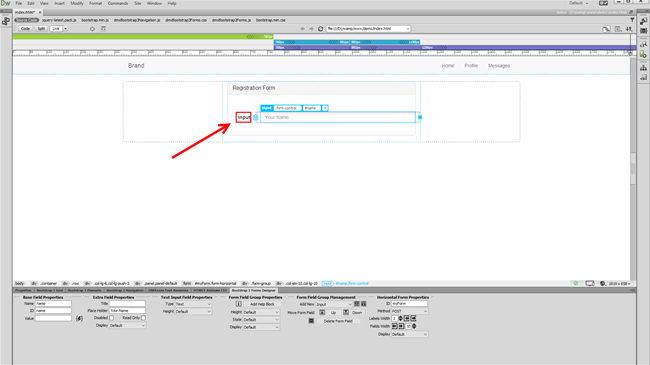Open the Commands menu
This screenshot has height=365, width=650.
click(x=118, y=3)
